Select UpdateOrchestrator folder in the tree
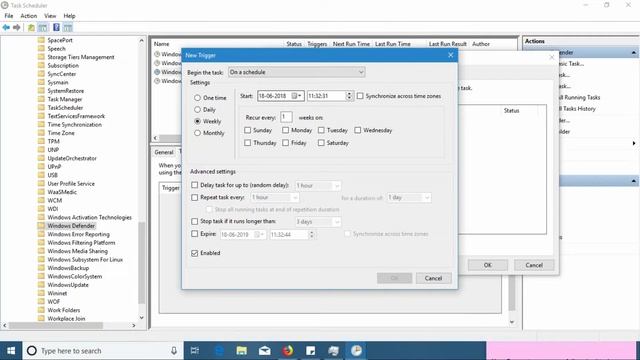This screenshot has height=360, width=640. pos(72,158)
